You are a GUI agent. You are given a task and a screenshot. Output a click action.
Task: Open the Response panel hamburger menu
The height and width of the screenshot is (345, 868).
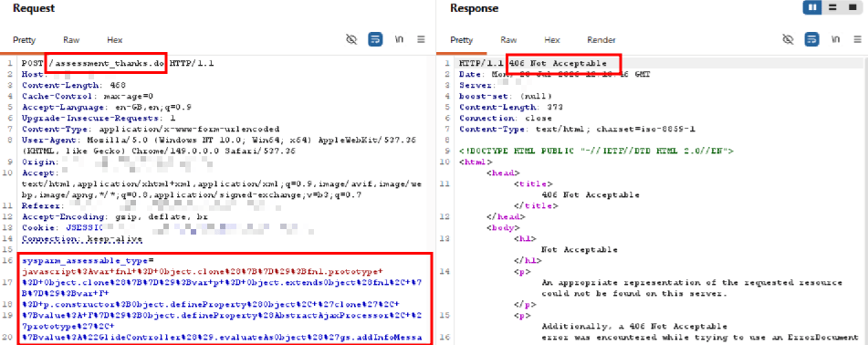tap(857, 39)
